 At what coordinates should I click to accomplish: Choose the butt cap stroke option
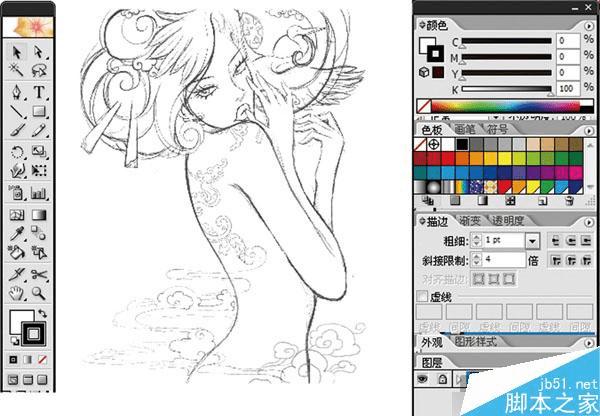point(556,241)
